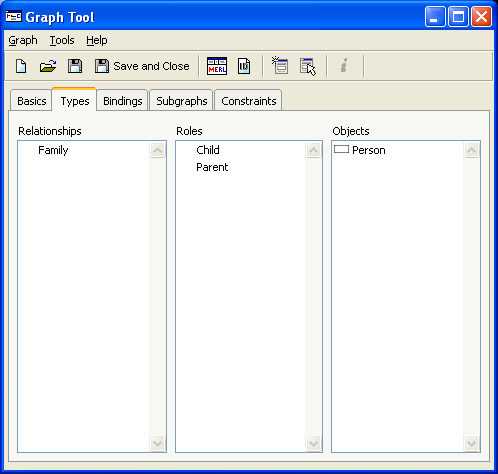Screen dimensions: 498x474
Task: Save using the plain floppy disk icon
Action: [x=75, y=66]
